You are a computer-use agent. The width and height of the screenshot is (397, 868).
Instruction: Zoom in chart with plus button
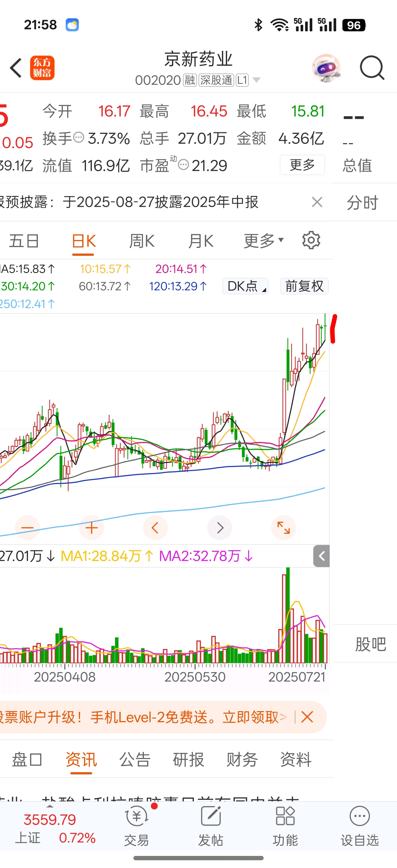tap(91, 528)
